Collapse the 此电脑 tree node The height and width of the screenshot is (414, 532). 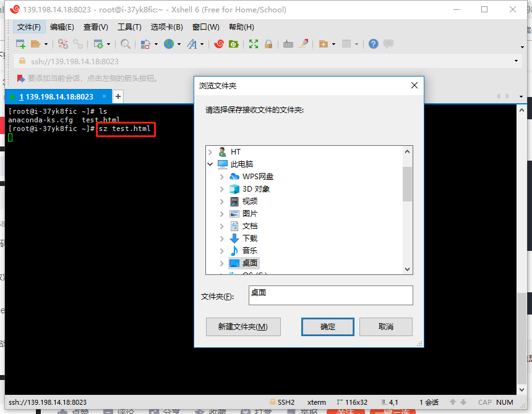210,164
